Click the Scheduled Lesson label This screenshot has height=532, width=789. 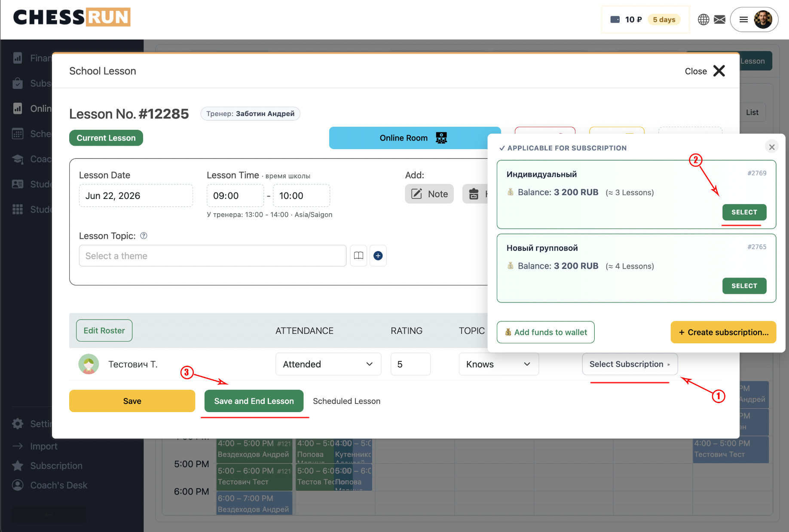[x=347, y=401]
